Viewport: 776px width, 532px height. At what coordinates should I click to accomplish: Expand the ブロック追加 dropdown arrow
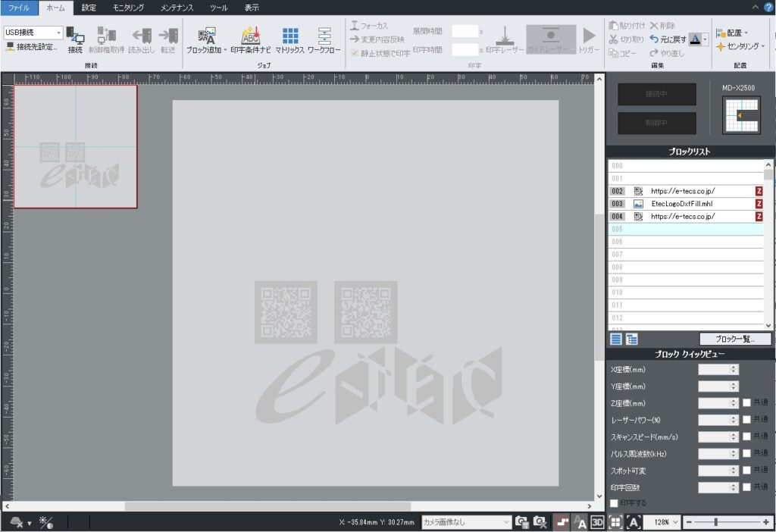pos(225,50)
